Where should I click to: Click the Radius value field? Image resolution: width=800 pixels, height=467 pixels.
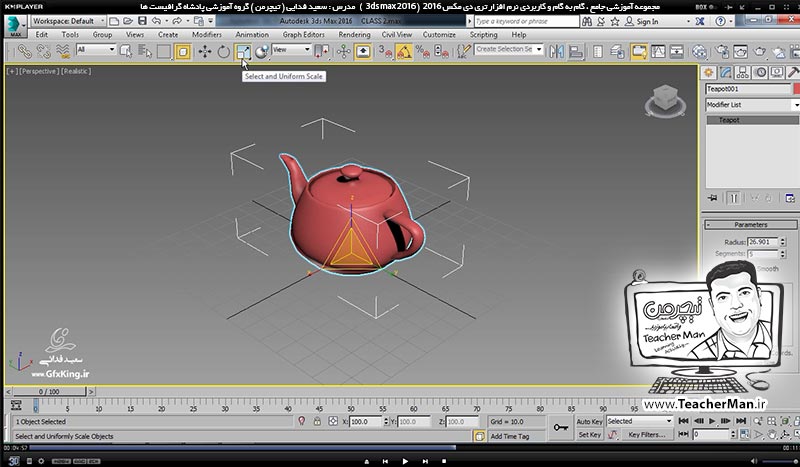point(763,242)
